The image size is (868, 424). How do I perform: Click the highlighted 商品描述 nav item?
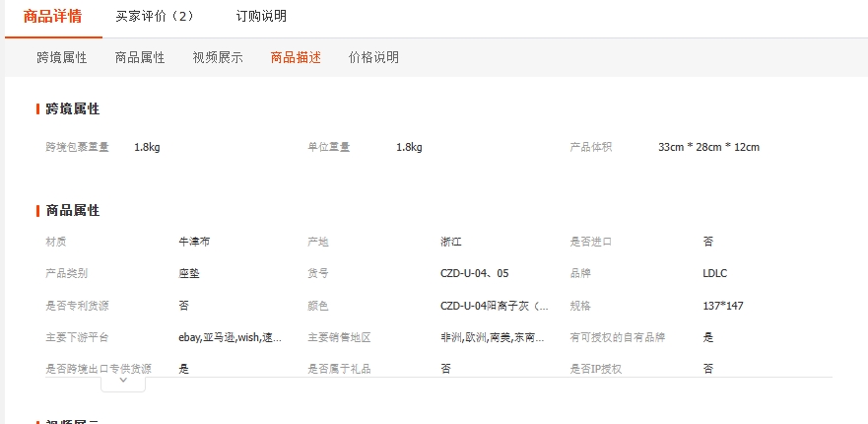coord(296,57)
